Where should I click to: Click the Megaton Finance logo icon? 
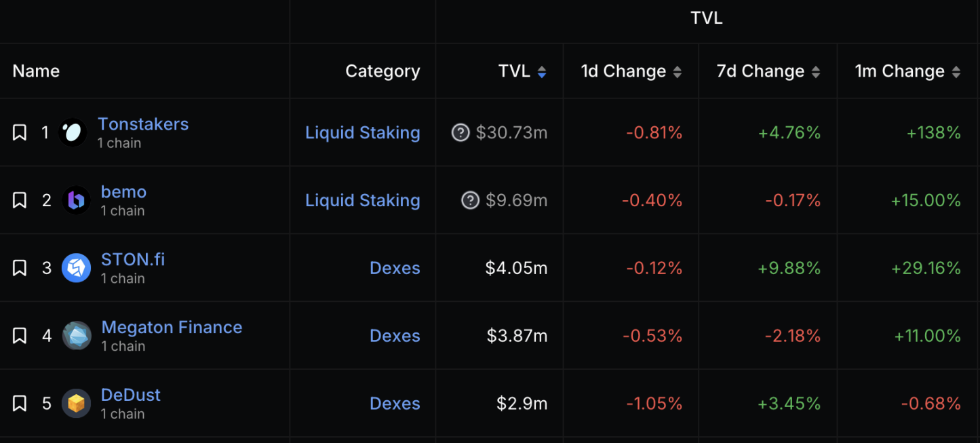tap(76, 336)
